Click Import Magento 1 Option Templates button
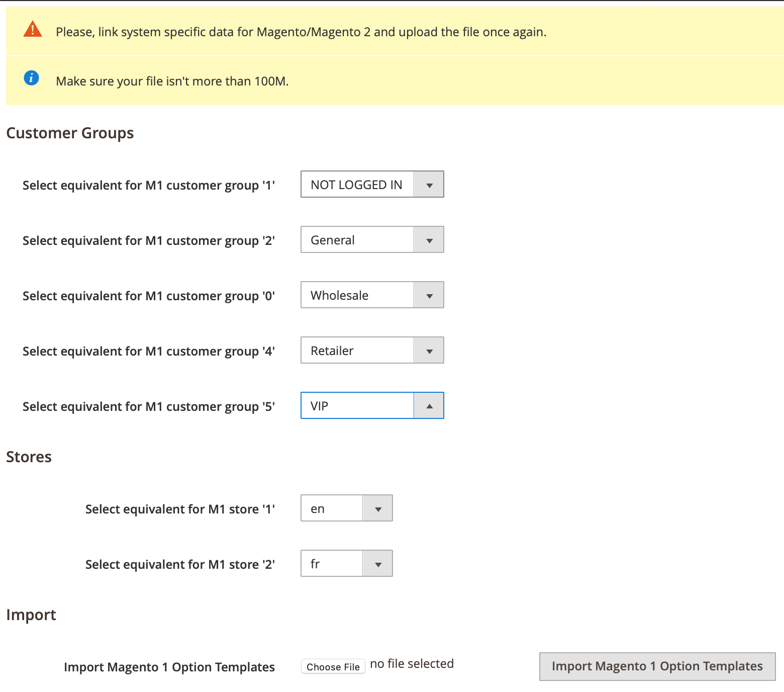Image resolution: width=784 pixels, height=692 pixels. (657, 666)
